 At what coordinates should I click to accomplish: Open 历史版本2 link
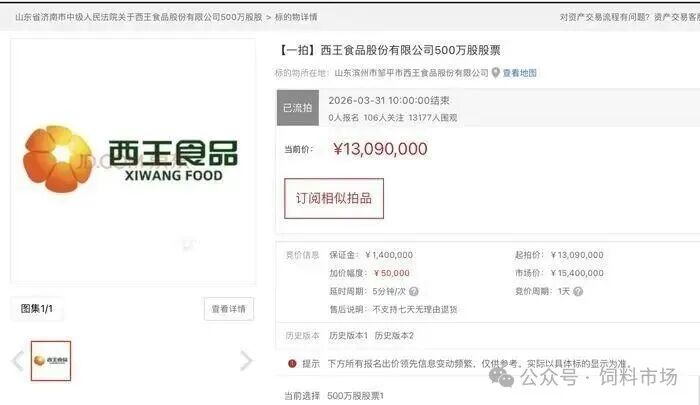click(x=394, y=335)
